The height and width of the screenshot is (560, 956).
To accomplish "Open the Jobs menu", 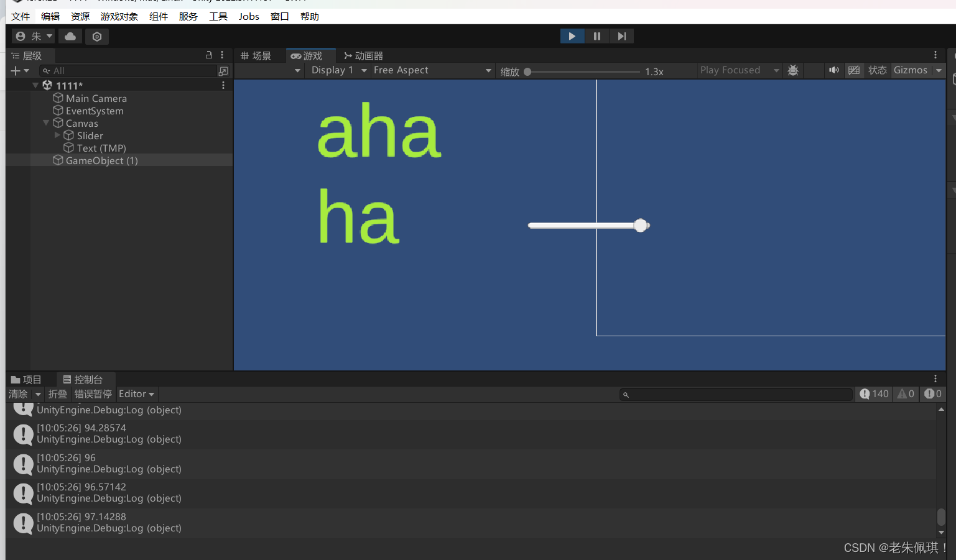I will point(249,17).
